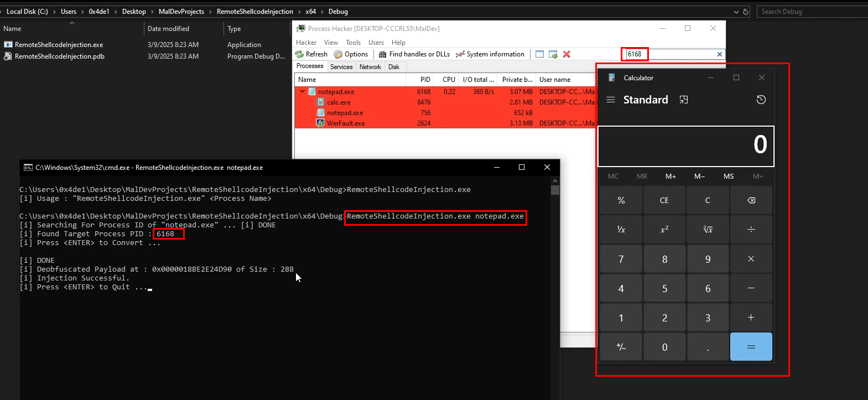
Task: Click the square root button in Calculator
Action: click(708, 229)
